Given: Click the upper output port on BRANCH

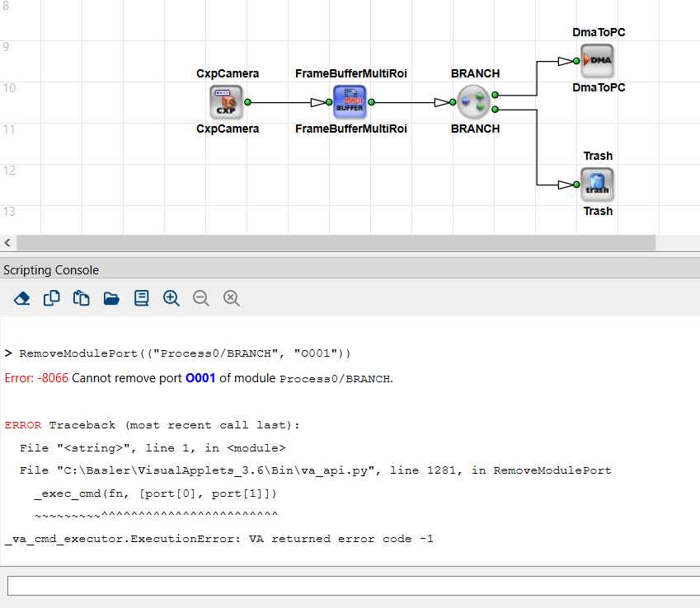Looking at the screenshot, I should 495,96.
